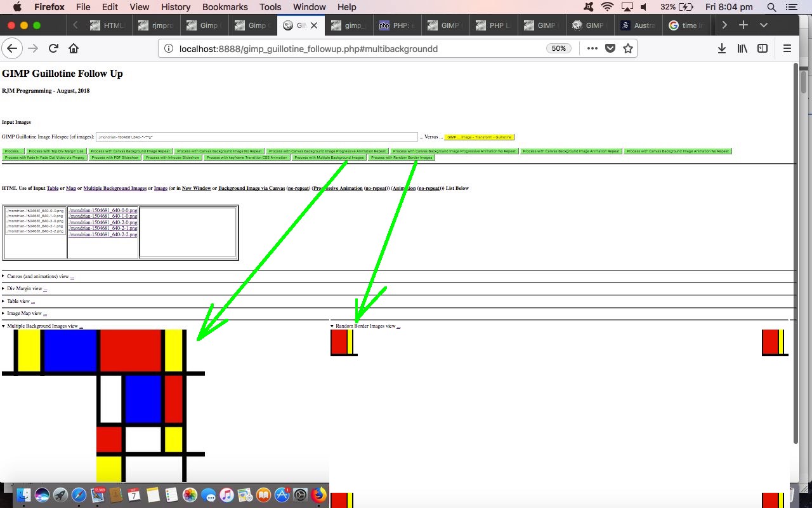Viewport: 812px width, 508px height.
Task: Open Photos app in the Dock
Action: (x=190, y=495)
